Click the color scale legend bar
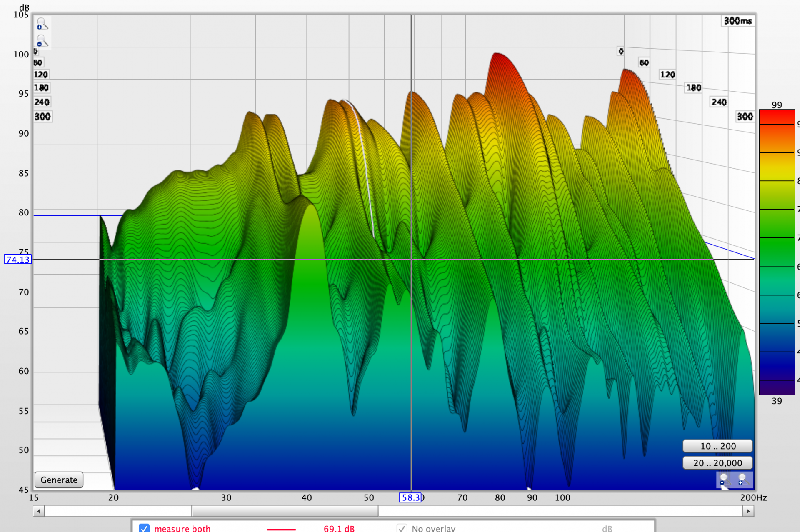Screen dimensions: 800x532 point(777,252)
